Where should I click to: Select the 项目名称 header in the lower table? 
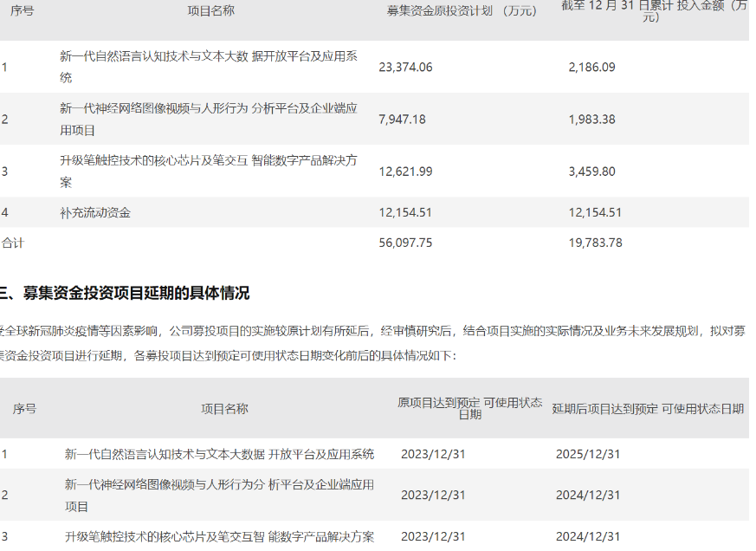coord(224,408)
